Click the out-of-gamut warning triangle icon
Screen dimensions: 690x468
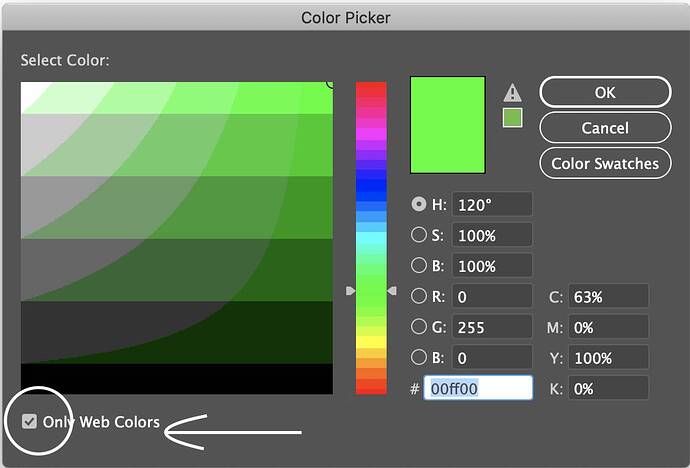coord(513,93)
